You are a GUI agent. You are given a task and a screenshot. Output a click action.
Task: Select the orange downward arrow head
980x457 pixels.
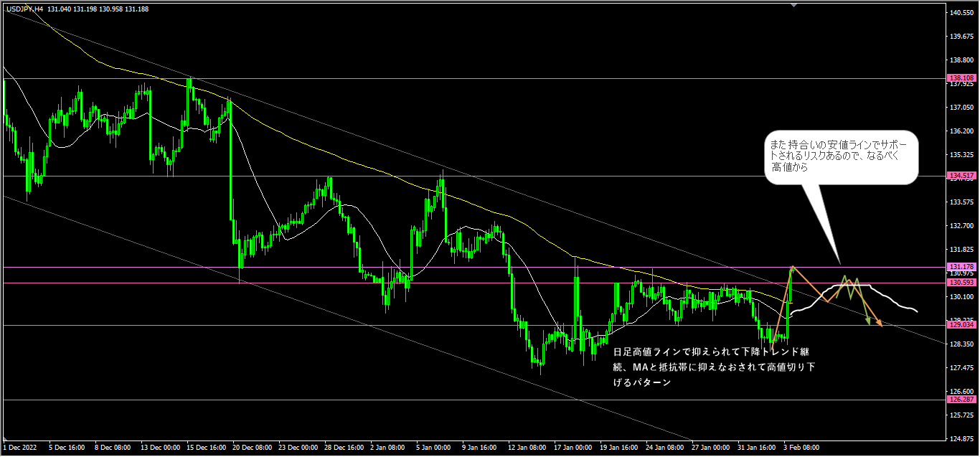pyautogui.click(x=879, y=322)
